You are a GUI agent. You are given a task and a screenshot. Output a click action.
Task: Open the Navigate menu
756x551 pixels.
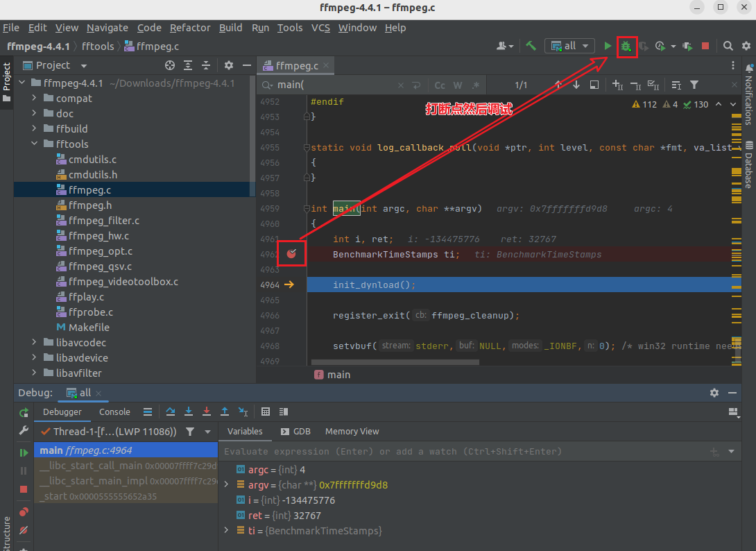[107, 28]
